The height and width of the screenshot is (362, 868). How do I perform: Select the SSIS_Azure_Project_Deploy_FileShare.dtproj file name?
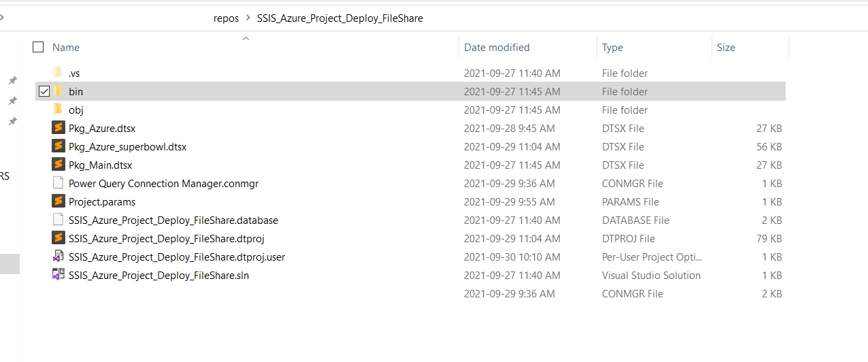(167, 238)
